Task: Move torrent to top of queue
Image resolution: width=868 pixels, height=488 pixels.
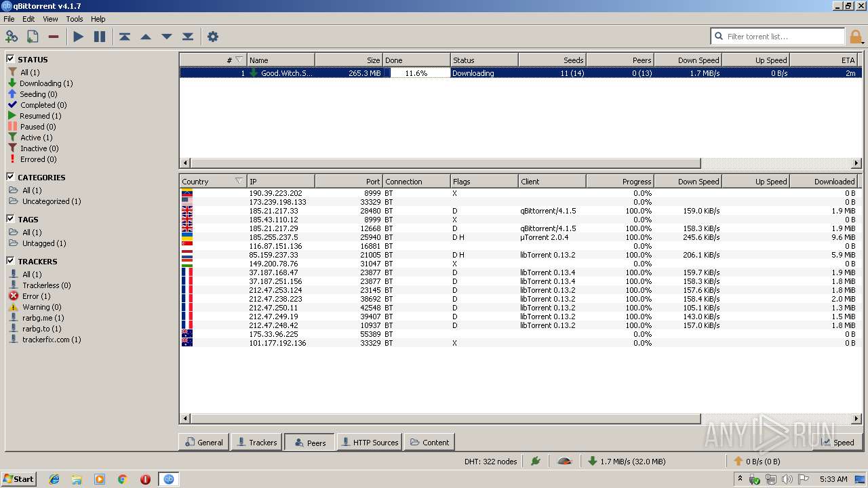Action: point(125,37)
